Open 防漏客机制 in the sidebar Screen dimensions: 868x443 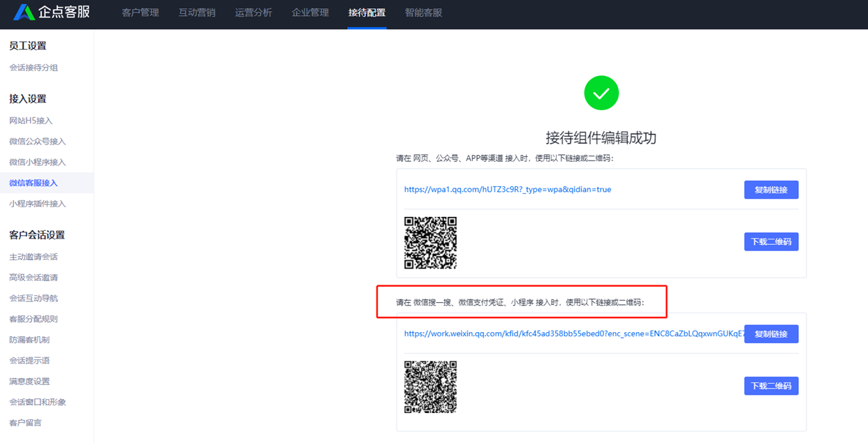tap(29, 340)
